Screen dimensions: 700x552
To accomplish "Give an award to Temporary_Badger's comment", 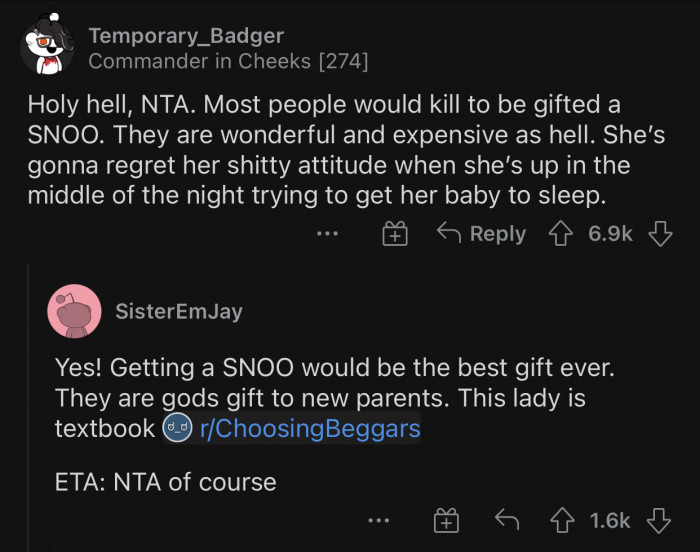I will pos(395,235).
